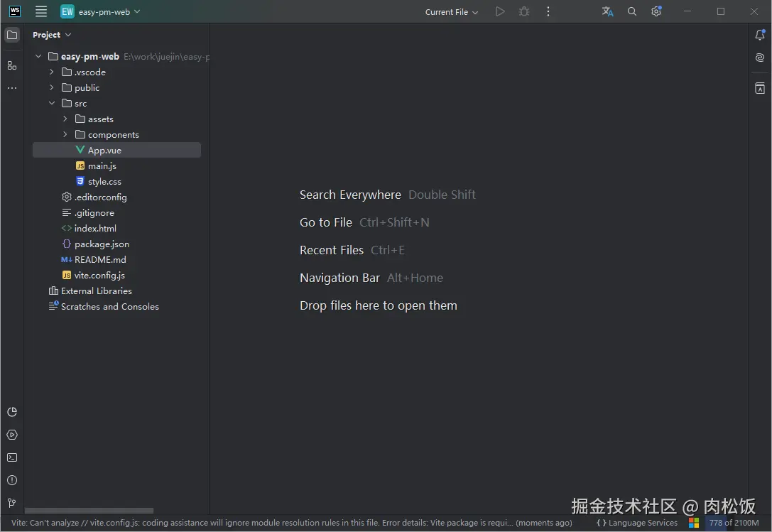Toggle the Project tool window
Viewport: 772px width, 532px height.
tap(12, 35)
